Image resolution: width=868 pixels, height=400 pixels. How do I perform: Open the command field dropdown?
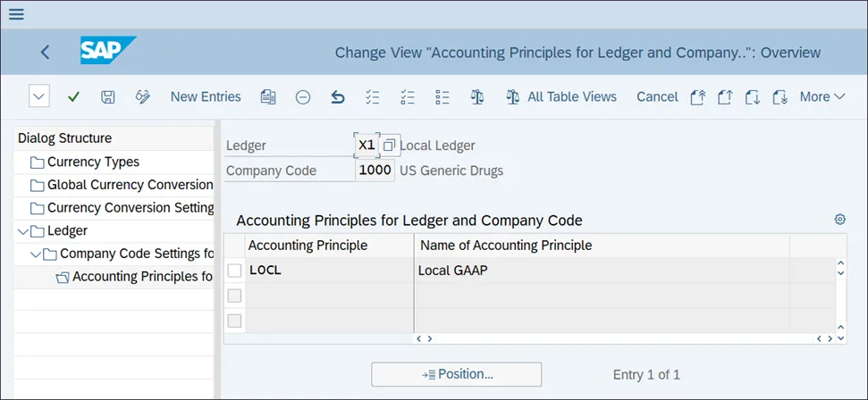point(38,96)
